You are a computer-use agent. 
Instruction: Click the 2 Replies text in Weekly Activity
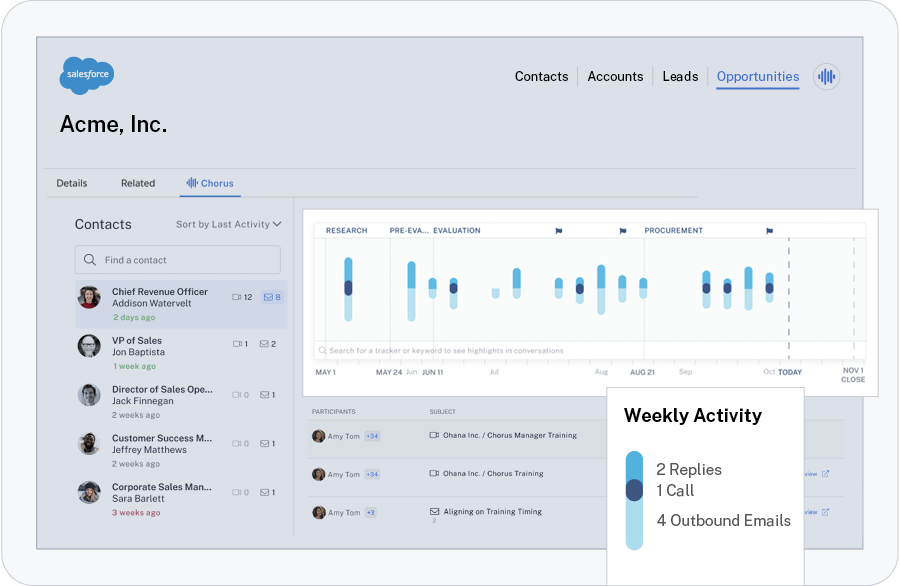[x=689, y=469]
